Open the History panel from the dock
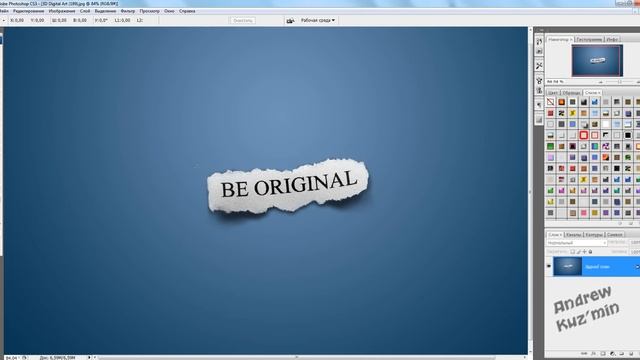Viewport: 640px width, 360px height. (x=539, y=42)
